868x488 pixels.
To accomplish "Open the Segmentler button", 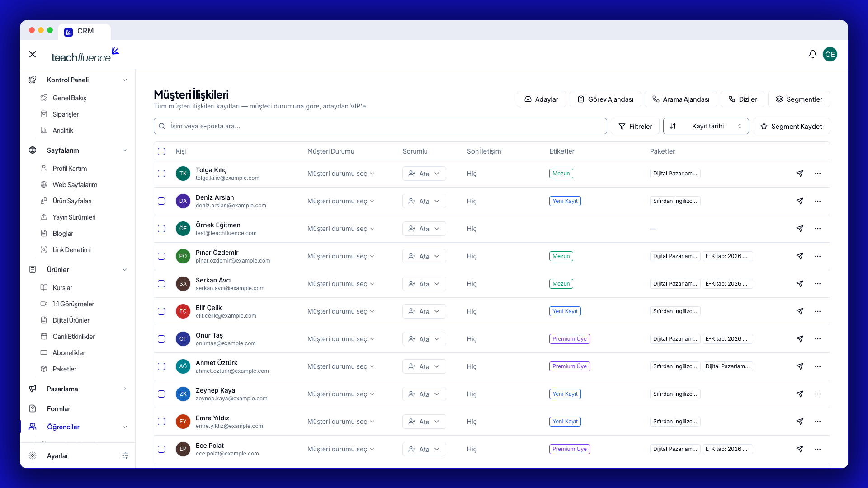I will point(799,99).
